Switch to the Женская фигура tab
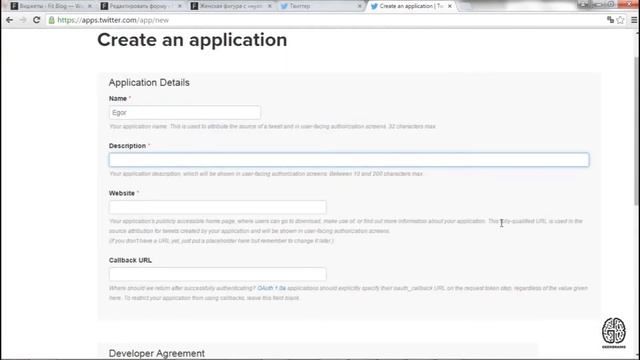The image size is (640, 360). 231,6
